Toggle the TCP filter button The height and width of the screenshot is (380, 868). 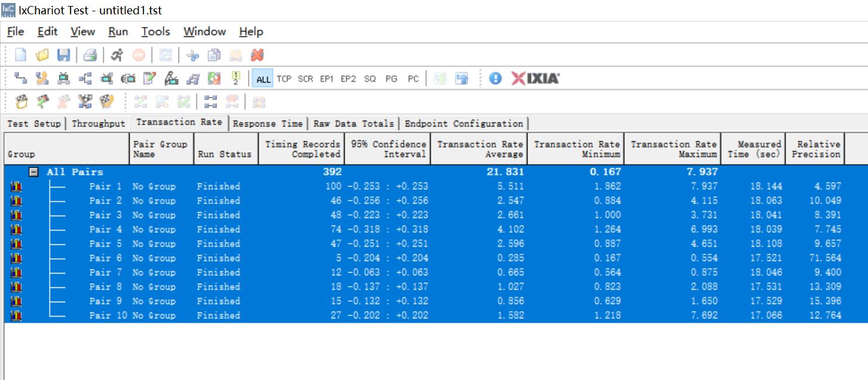click(x=284, y=79)
